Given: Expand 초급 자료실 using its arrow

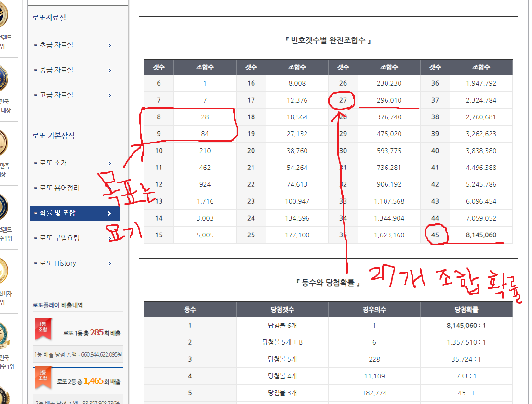Looking at the screenshot, I should pos(110,45).
